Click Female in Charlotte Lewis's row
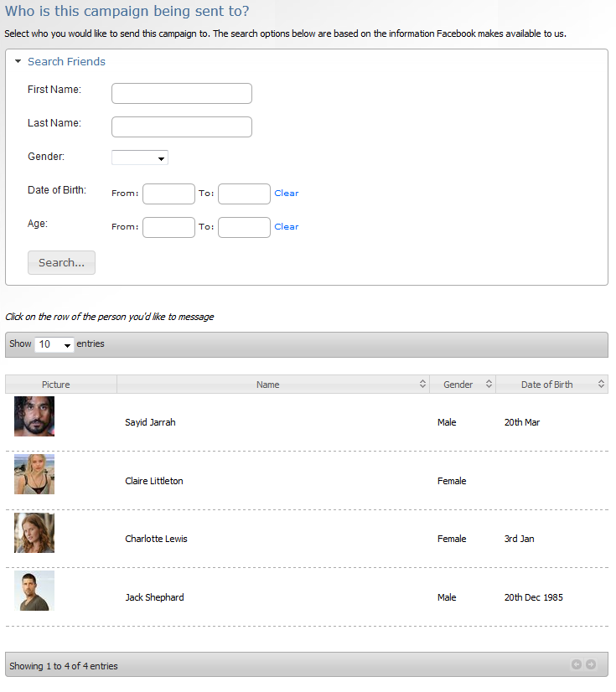Image resolution: width=616 pixels, height=692 pixels. pos(451,539)
